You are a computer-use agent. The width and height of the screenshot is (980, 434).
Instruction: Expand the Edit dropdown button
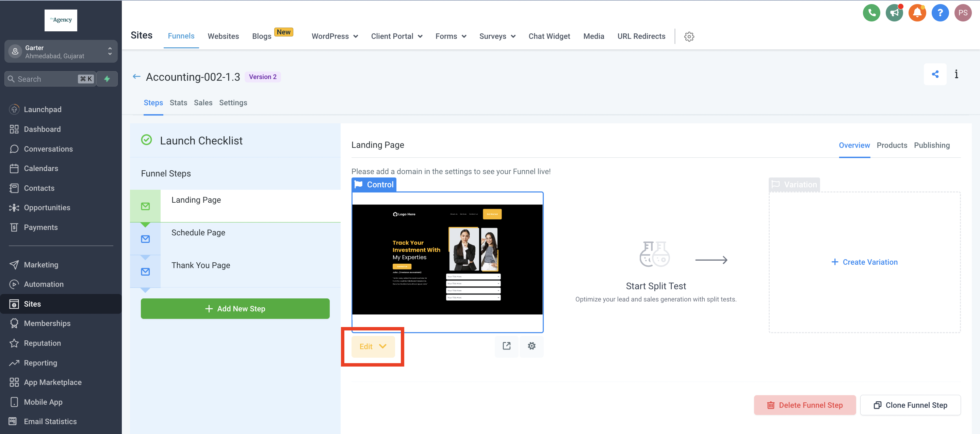coord(373,346)
